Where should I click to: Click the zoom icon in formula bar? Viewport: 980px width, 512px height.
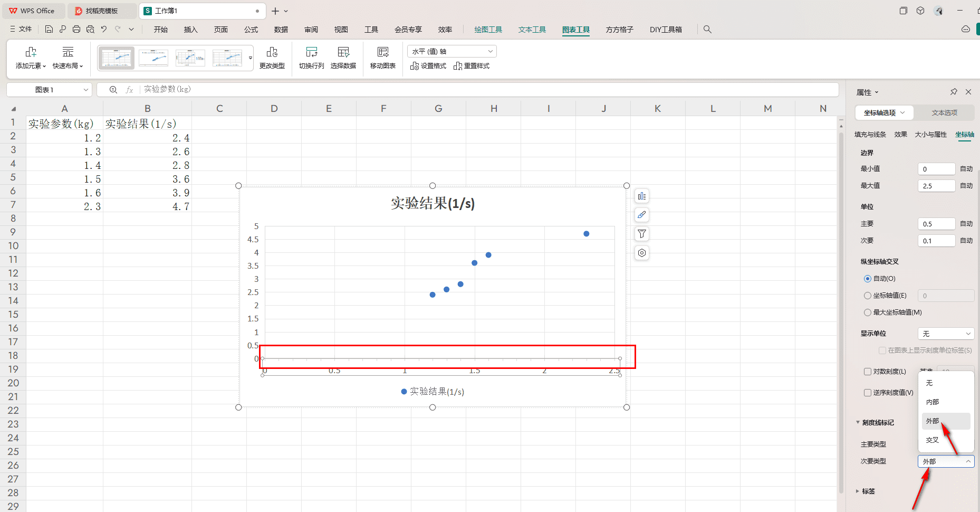(113, 90)
